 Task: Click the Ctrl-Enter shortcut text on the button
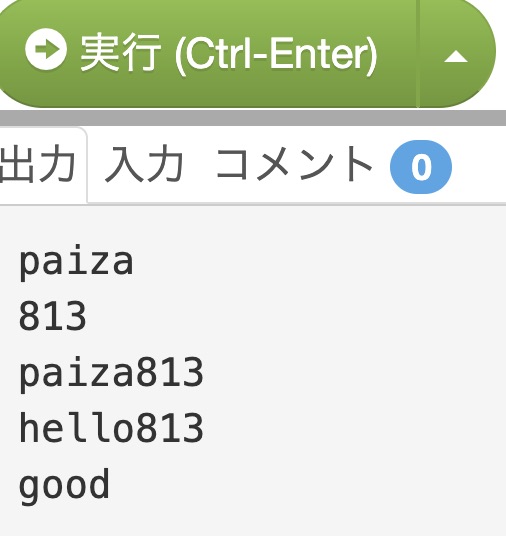pyautogui.click(x=276, y=55)
